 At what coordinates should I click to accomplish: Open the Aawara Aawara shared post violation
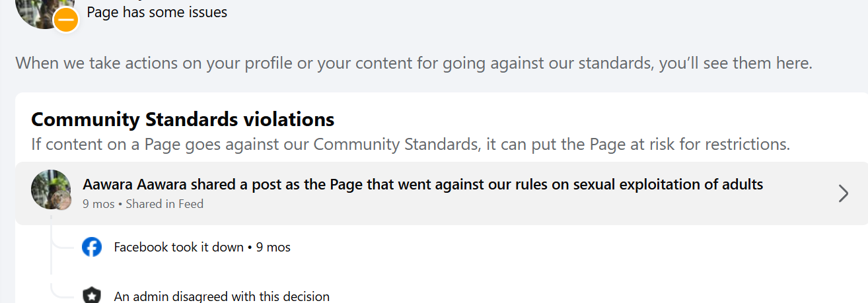[x=423, y=185]
